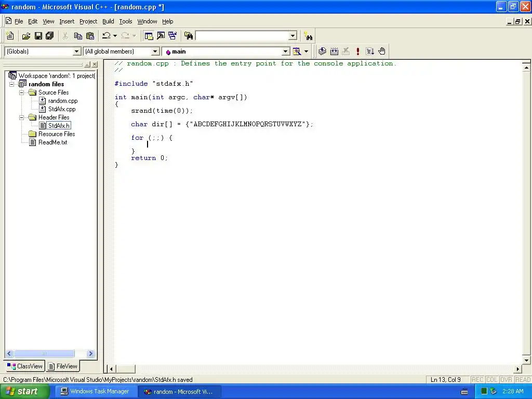Open the Undo history dropdown arrow

coord(115,36)
